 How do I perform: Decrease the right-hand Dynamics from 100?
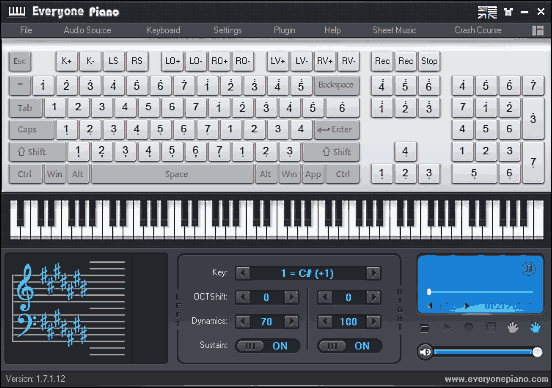(x=325, y=321)
